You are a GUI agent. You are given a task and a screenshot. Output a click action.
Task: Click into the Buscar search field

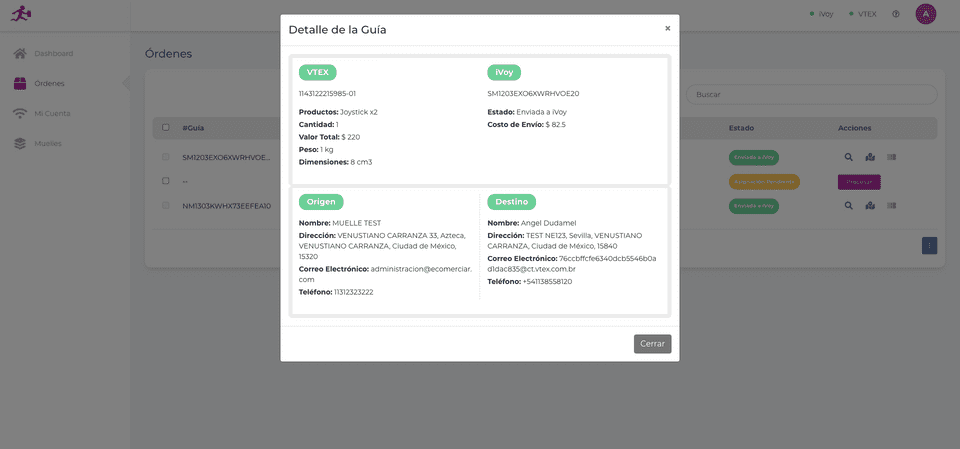(811, 94)
